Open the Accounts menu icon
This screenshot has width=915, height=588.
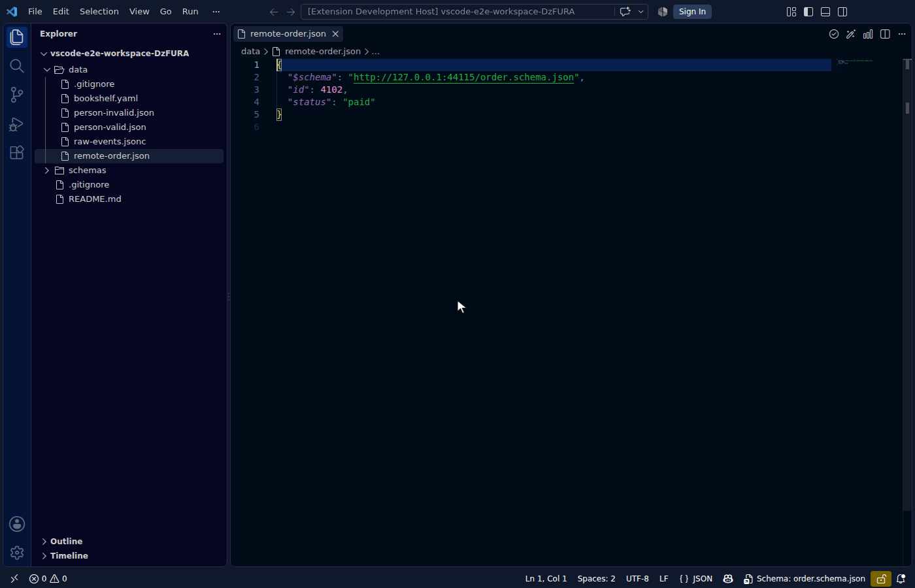17,524
